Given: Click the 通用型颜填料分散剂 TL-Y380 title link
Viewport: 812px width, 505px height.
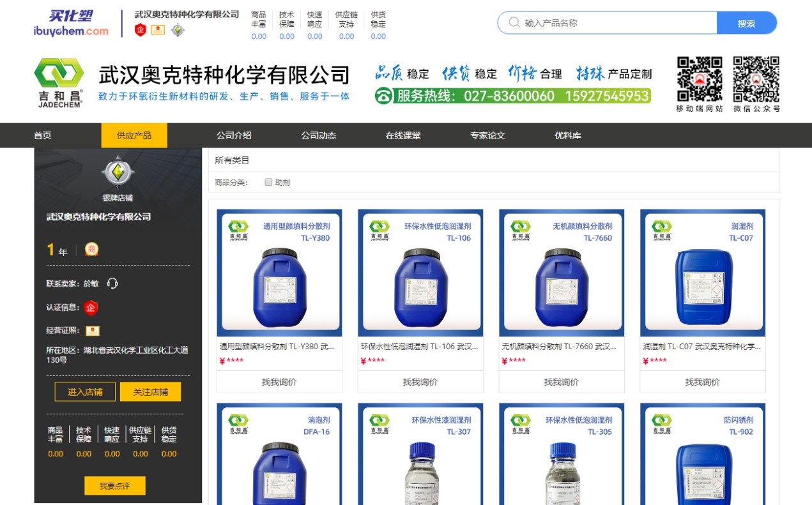Looking at the screenshot, I should pyautogui.click(x=277, y=347).
